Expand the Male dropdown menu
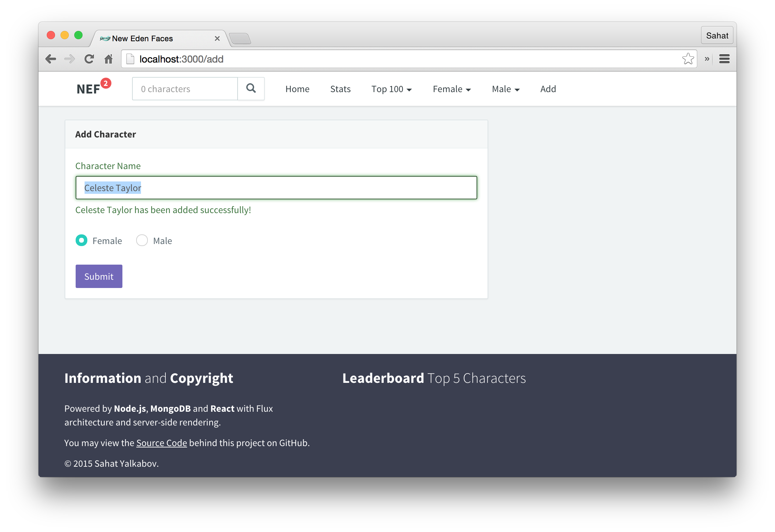 coord(505,89)
